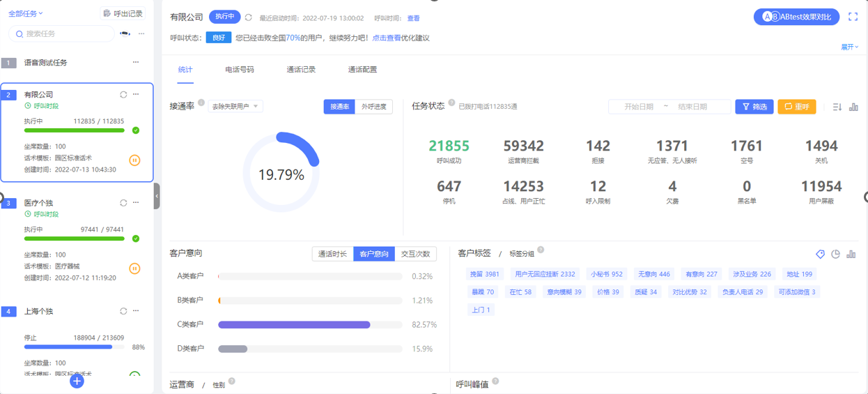The height and width of the screenshot is (394, 868).
Task: Click the 搜索任务 search field
Action: pyautogui.click(x=61, y=33)
